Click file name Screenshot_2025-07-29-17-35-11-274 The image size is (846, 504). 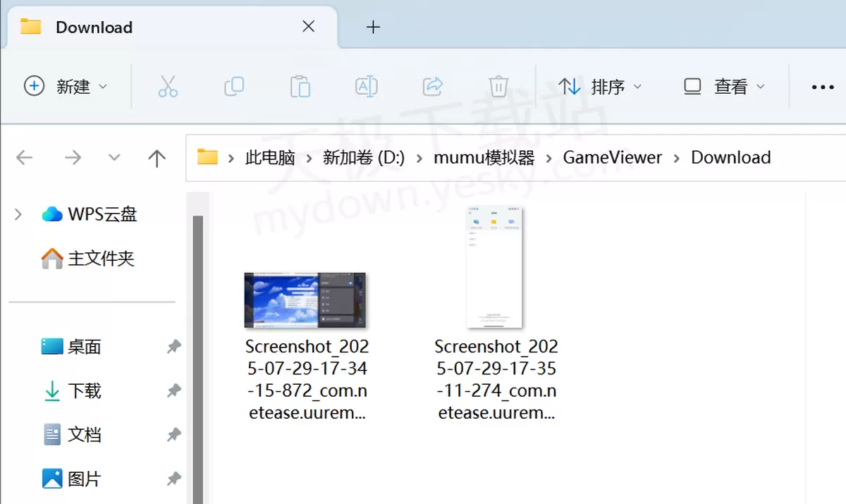click(x=496, y=379)
